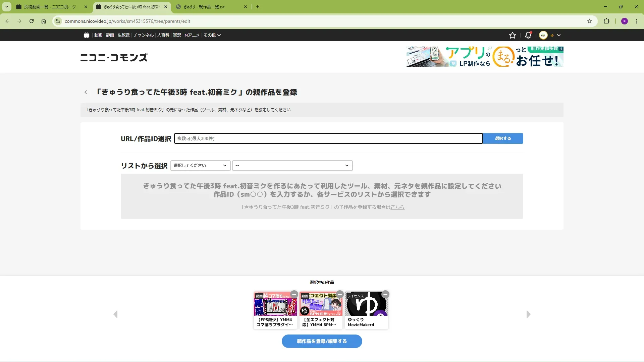Open the 大百科 menu item
This screenshot has height=362, width=644.
(163, 35)
